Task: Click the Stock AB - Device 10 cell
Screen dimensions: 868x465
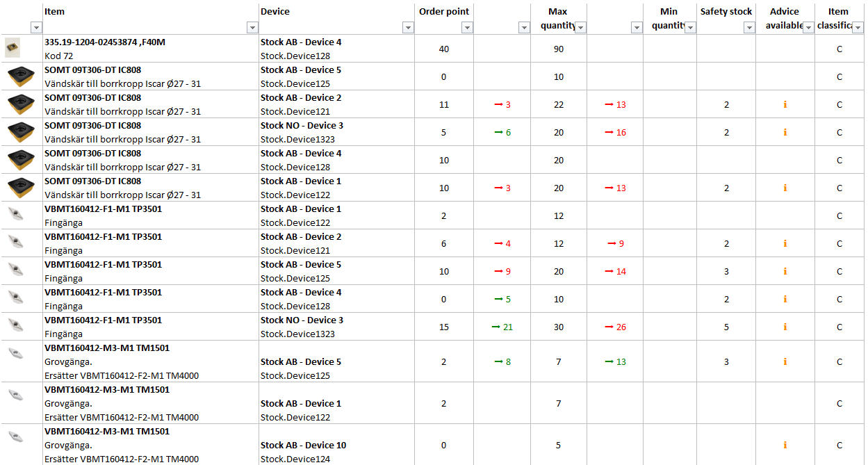Action: 303,446
